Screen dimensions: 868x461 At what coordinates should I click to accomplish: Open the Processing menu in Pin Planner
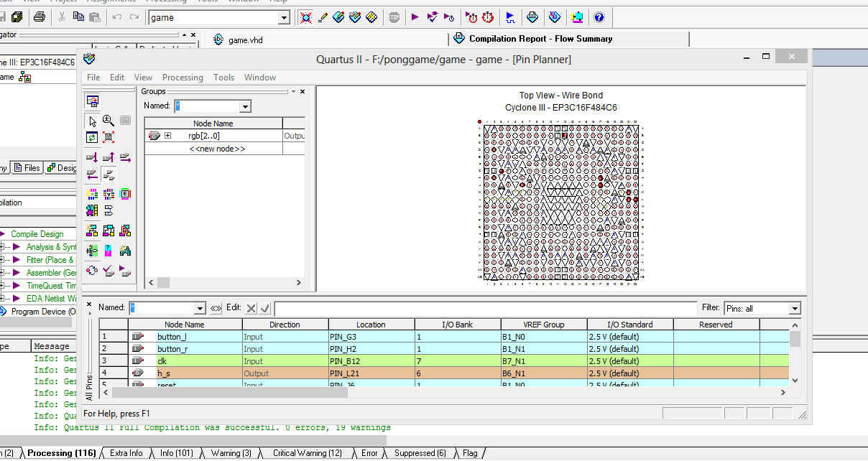click(x=183, y=78)
